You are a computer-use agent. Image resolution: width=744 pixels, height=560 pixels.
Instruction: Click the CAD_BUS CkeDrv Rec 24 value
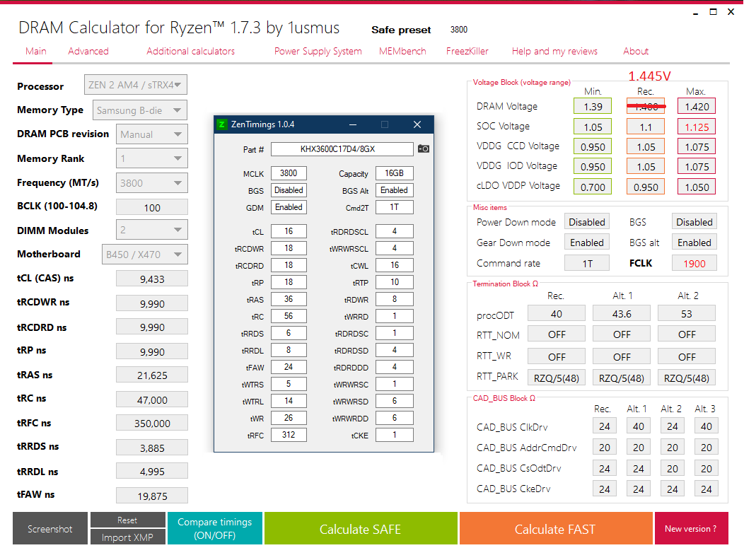(x=605, y=489)
